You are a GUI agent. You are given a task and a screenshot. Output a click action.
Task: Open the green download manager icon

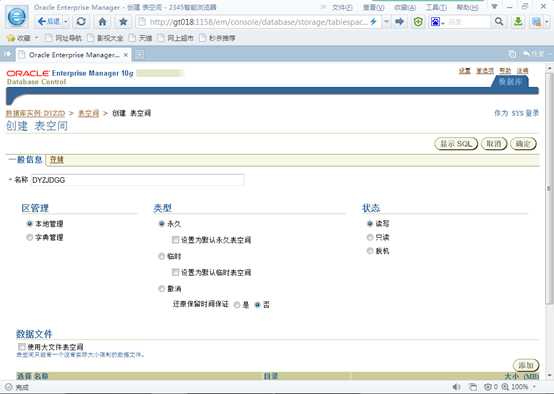coord(518,22)
